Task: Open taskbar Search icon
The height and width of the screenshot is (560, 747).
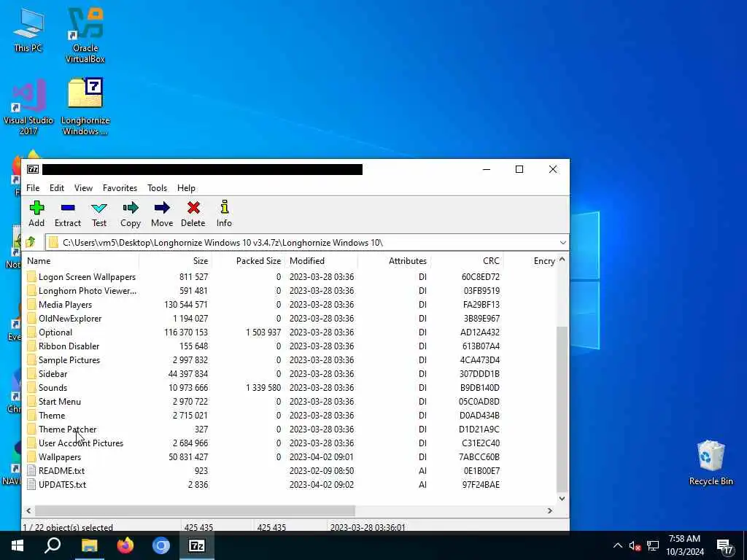Action: click(53, 545)
